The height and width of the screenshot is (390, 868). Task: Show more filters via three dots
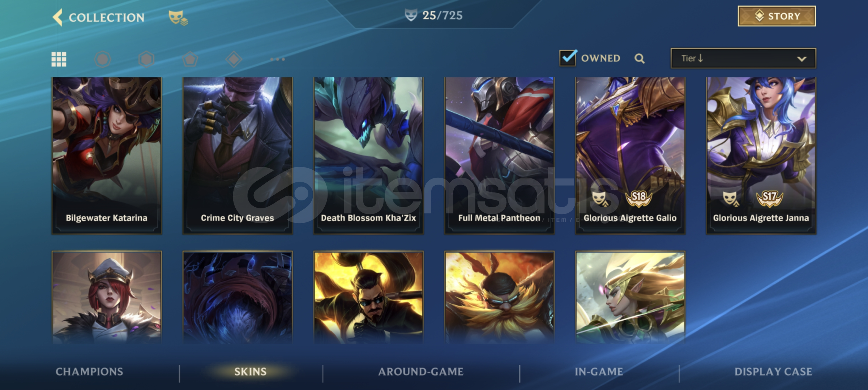pos(278,59)
